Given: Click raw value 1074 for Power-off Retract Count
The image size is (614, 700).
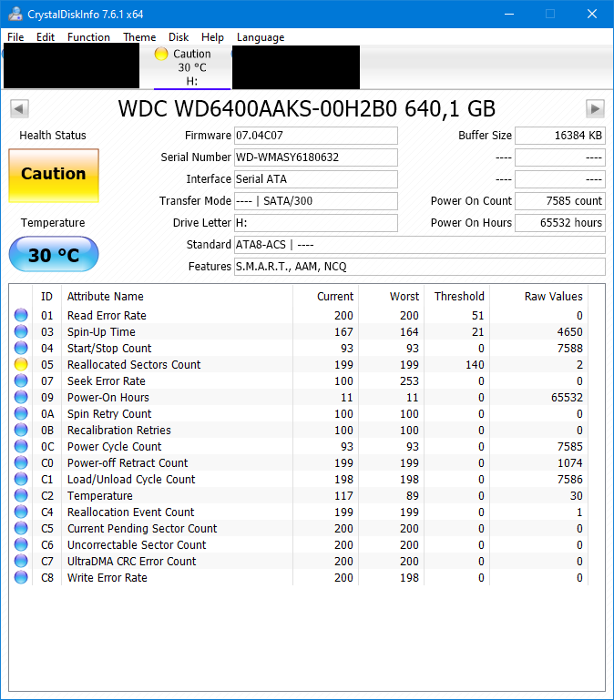Looking at the screenshot, I should click(569, 463).
